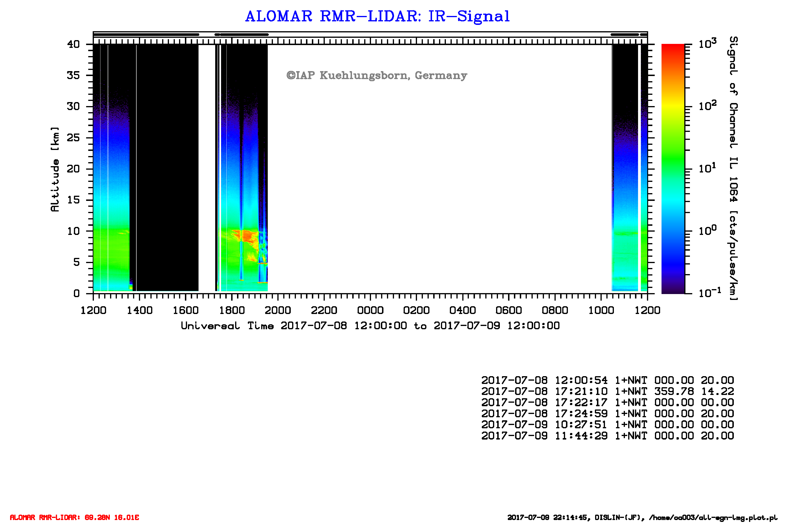788x532 pixels.
Task: Click the 10^2 label on the colorbar
Action: 707,106
